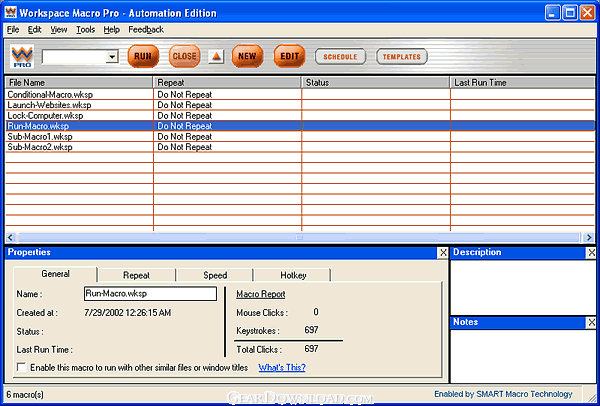Click Do Not Repeat for Sub-Macro2.wksp
The height and width of the screenshot is (406, 600).
coord(185,147)
